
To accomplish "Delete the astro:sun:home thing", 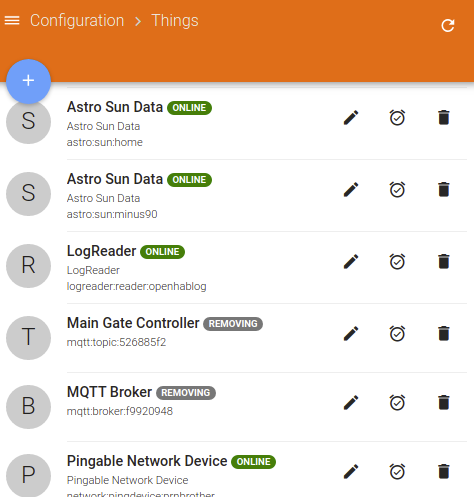I will (x=444, y=118).
